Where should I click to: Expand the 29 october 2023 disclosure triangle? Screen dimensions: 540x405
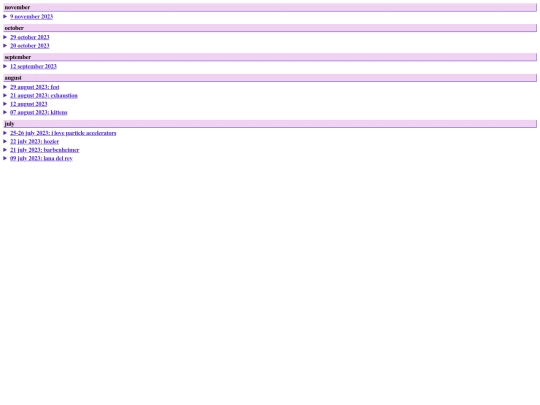coord(5,37)
